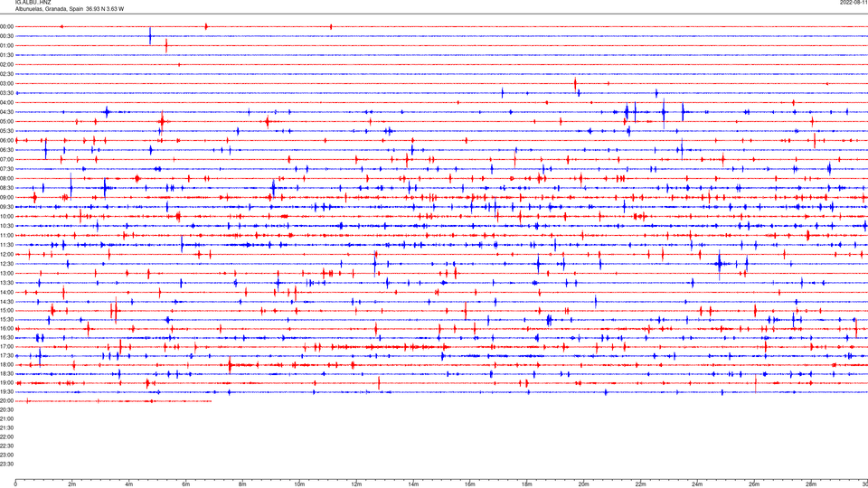Click the '06:30' time label
Viewport: 868px width, 488px height.
click(x=7, y=150)
